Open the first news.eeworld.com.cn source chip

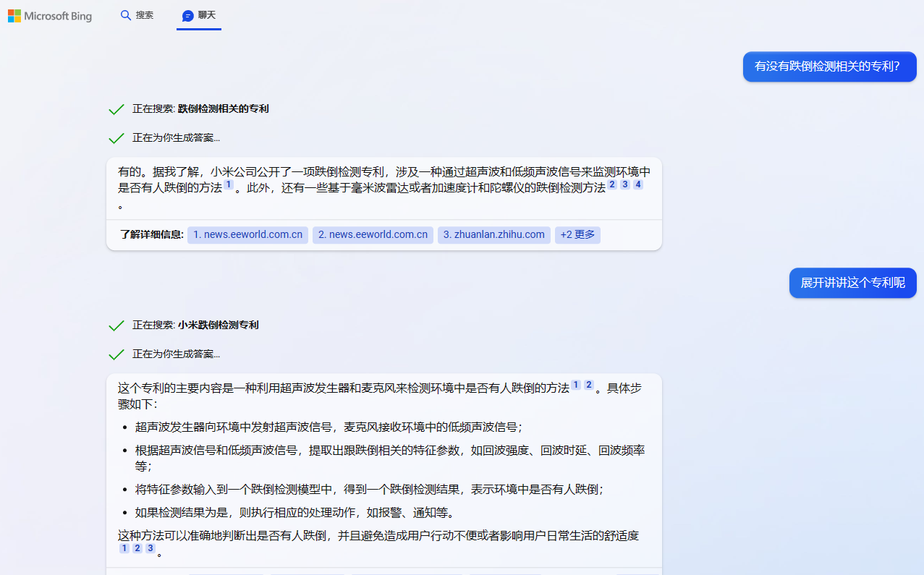(x=247, y=234)
